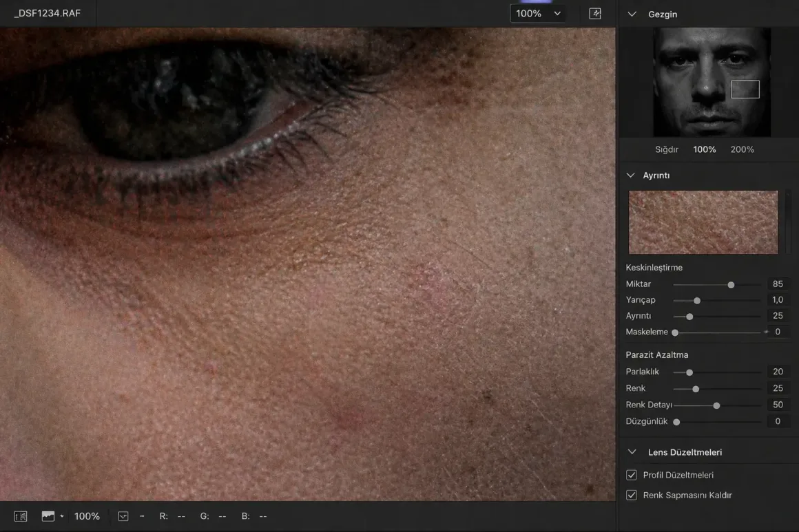Click the Miktar sharpening slider handle
Screen dimensions: 799x532
731,284
